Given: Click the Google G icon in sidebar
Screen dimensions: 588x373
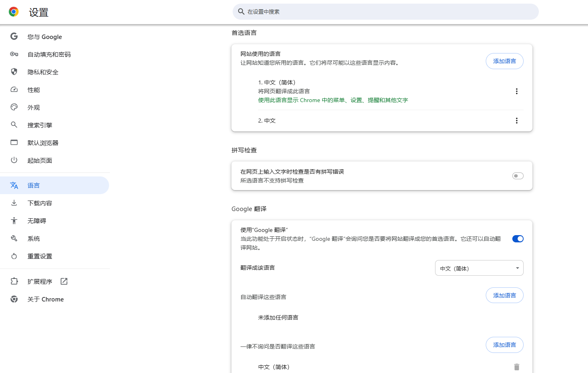Looking at the screenshot, I should click(x=14, y=37).
